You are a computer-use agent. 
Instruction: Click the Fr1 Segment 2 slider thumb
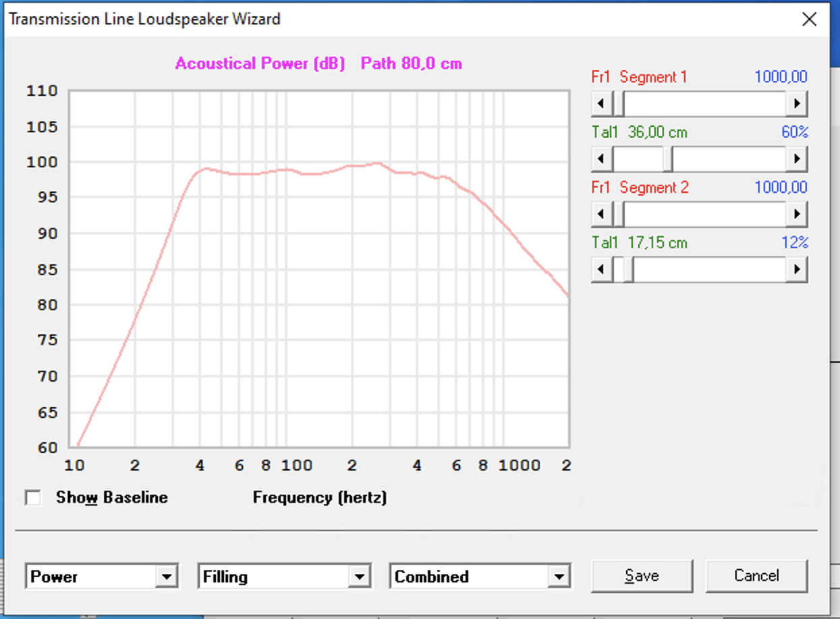point(618,215)
